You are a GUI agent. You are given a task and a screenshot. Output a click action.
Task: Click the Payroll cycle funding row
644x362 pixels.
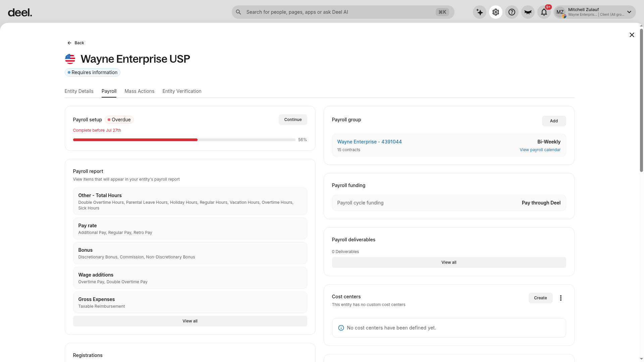click(449, 203)
